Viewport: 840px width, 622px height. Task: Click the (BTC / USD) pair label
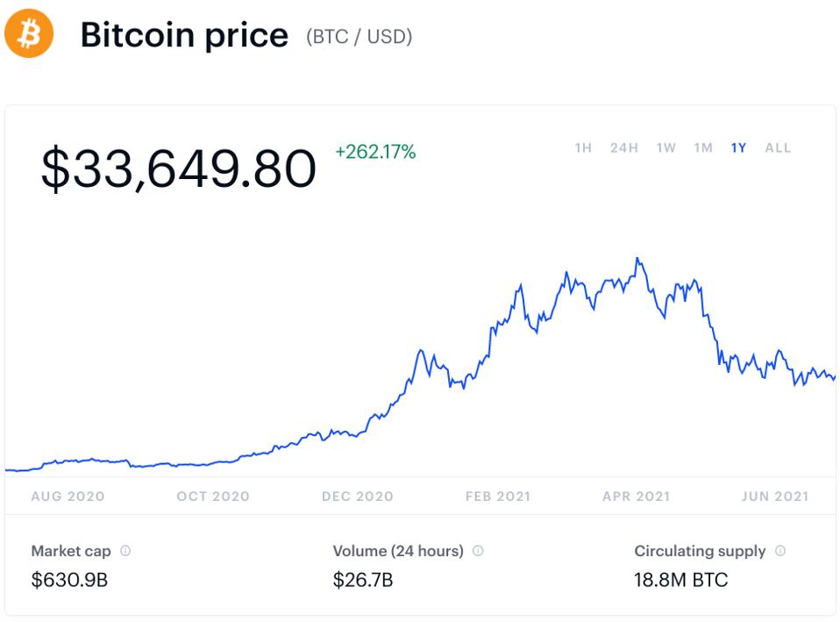[359, 37]
